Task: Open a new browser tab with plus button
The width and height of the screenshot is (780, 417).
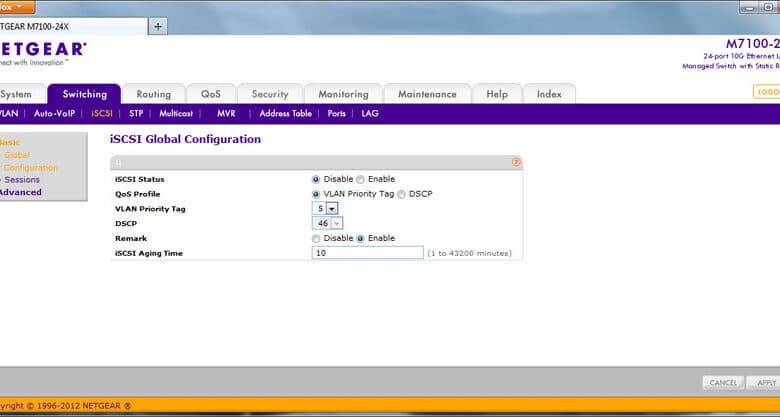Action: 158,26
